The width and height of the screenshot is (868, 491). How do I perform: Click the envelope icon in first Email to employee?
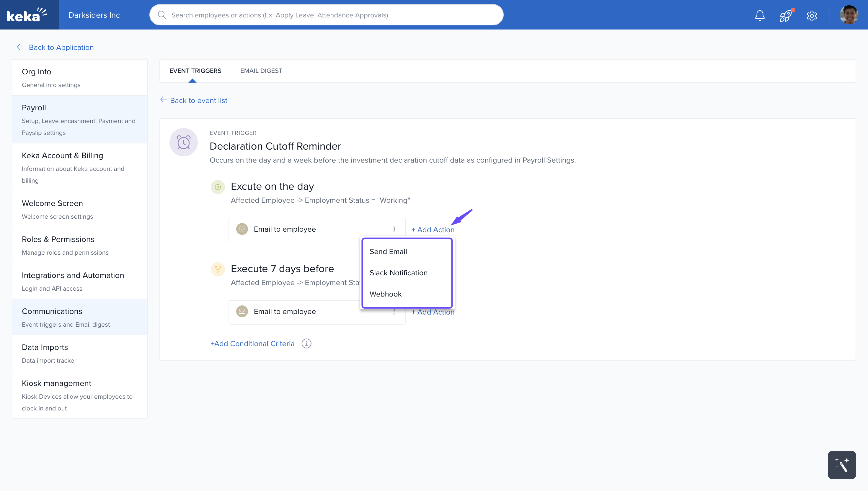tap(242, 229)
